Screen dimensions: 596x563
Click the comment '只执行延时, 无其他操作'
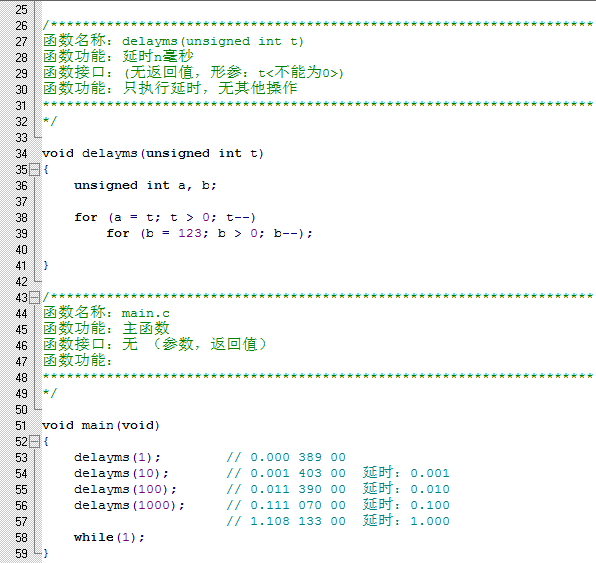tap(209, 89)
